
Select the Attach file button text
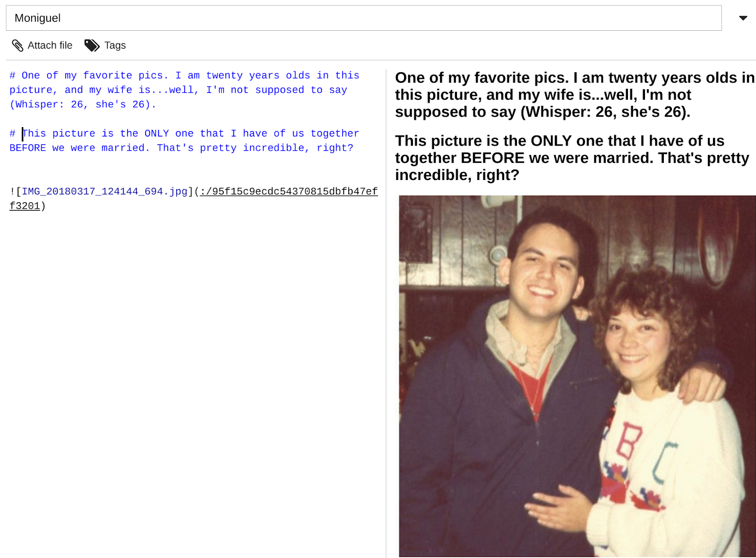pyautogui.click(x=50, y=45)
